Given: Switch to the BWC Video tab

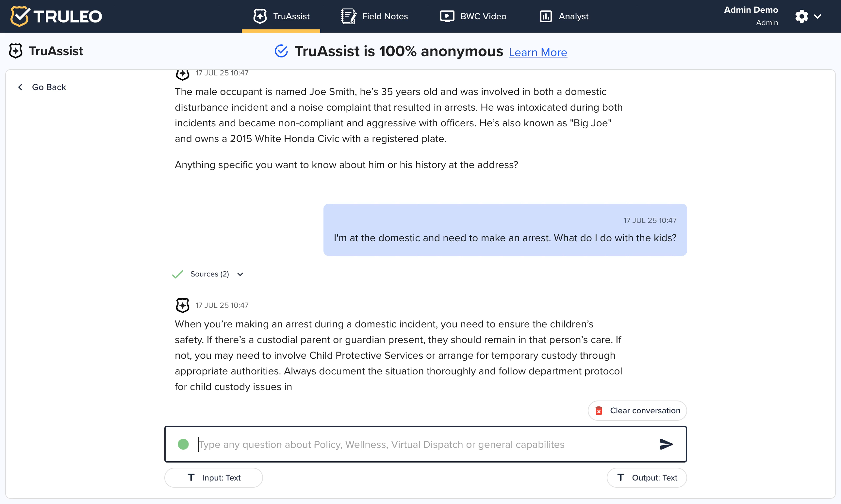Looking at the screenshot, I should click(x=473, y=16).
